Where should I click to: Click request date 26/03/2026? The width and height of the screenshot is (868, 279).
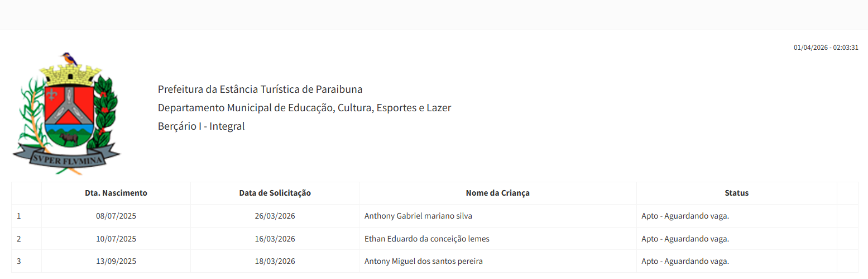pos(275,216)
